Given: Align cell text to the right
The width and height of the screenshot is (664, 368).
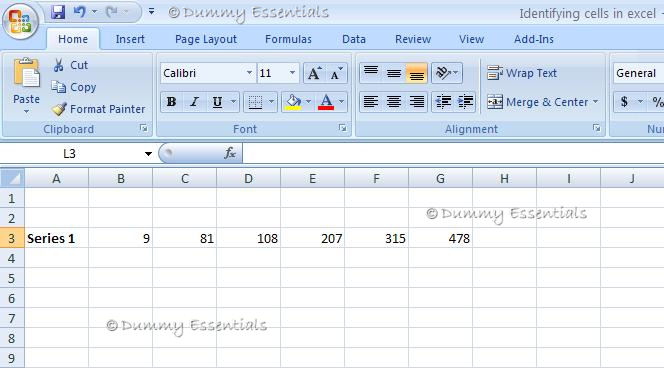Looking at the screenshot, I should point(417,102).
